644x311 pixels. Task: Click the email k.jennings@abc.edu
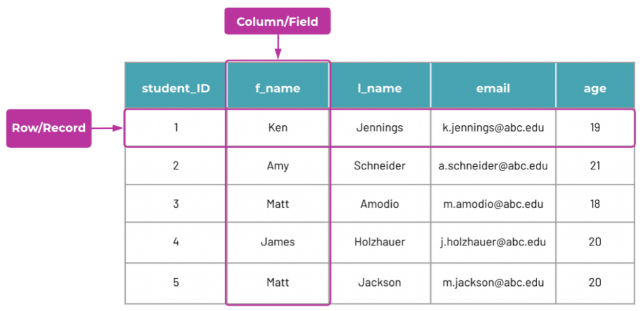pos(493,128)
